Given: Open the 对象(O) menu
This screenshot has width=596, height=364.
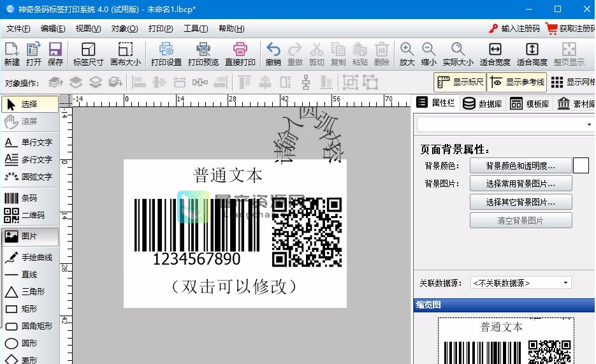Looking at the screenshot, I should [x=125, y=29].
